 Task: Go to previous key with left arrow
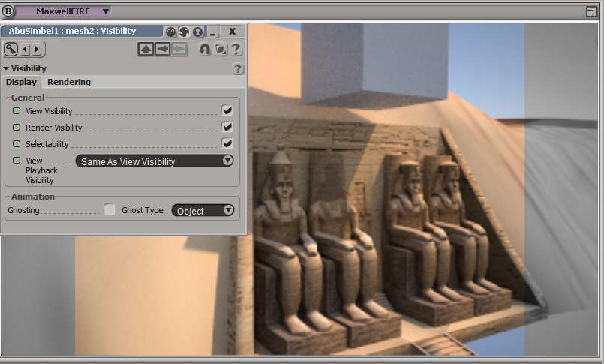(26, 49)
